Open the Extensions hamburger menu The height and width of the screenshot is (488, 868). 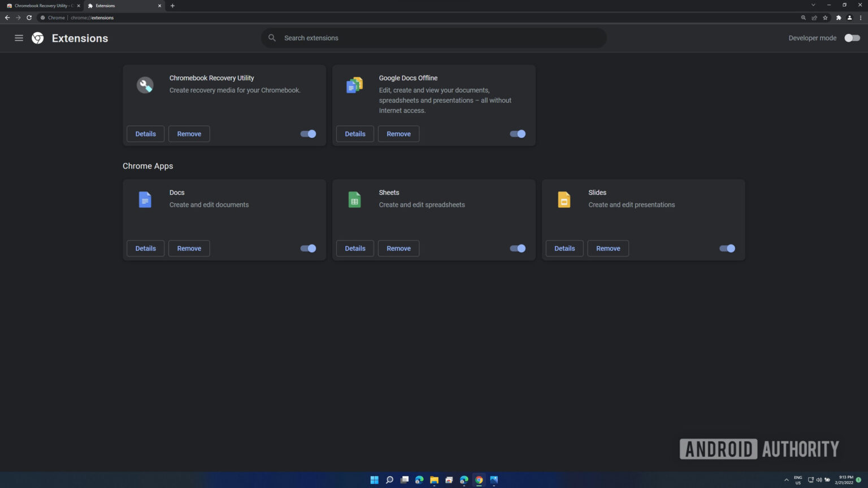tap(19, 38)
